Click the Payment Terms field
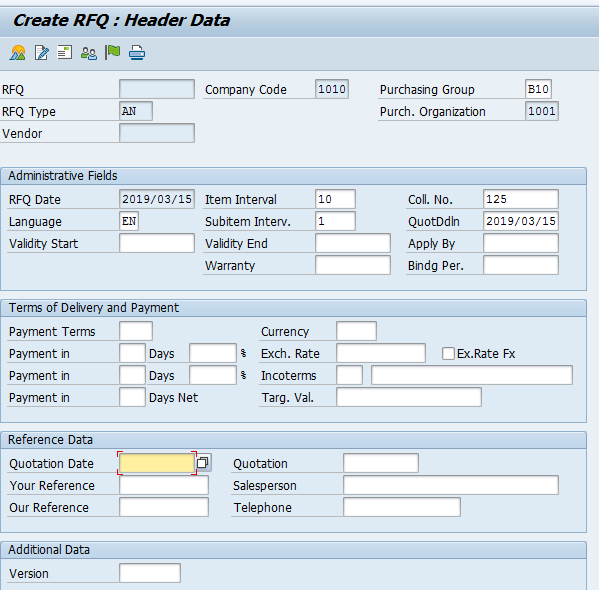This screenshot has height=590, width=599. tap(136, 331)
